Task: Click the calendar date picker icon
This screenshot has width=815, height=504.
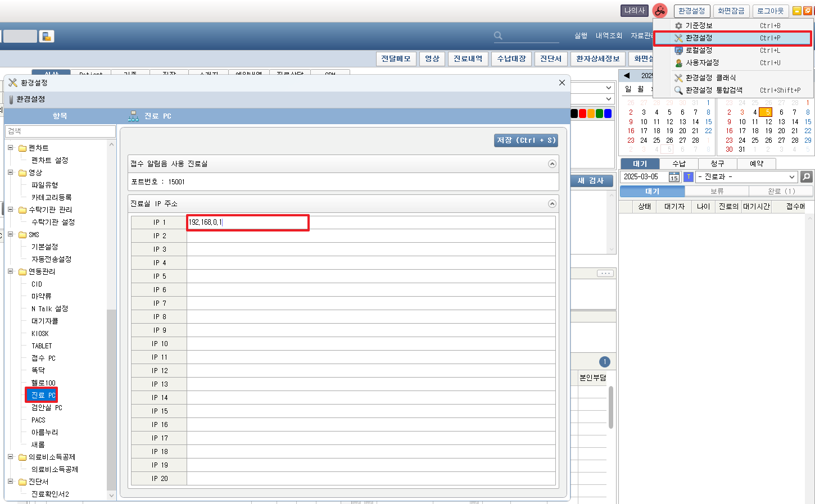Action: point(673,177)
